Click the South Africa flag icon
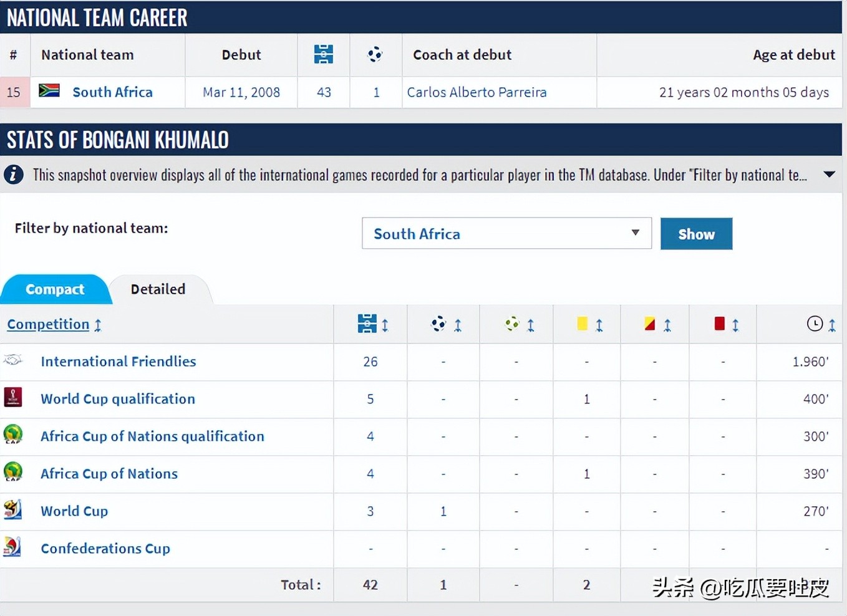The height and width of the screenshot is (616, 847). 49,91
